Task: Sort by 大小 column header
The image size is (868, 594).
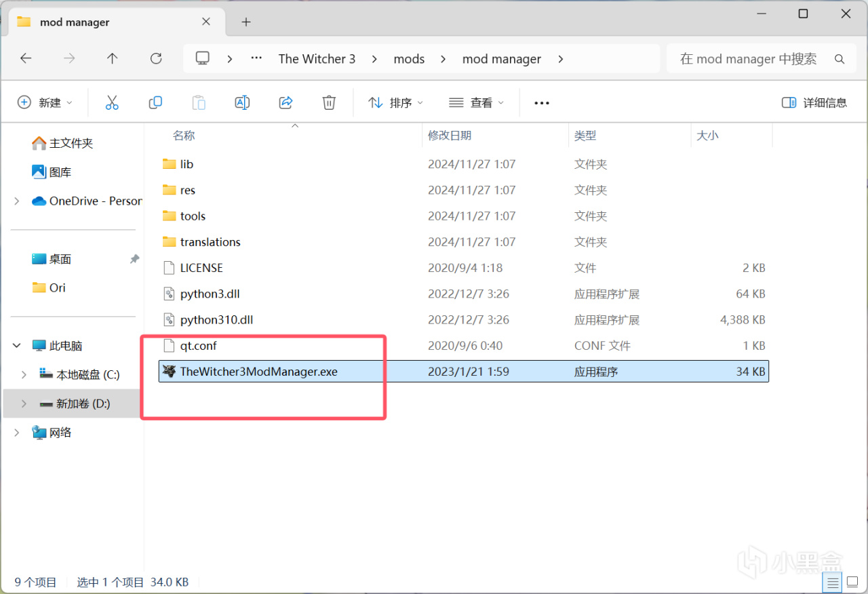Action: click(707, 136)
